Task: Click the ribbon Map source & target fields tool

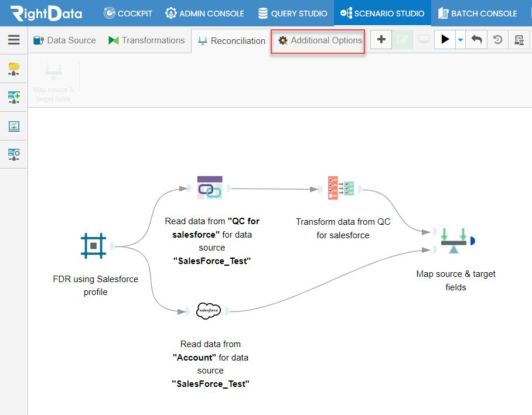Action: 53,82
